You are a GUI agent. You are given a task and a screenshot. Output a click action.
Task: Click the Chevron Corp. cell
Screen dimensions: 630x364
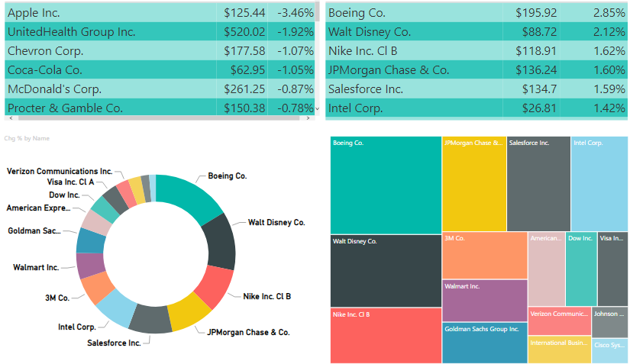pyautogui.click(x=111, y=51)
